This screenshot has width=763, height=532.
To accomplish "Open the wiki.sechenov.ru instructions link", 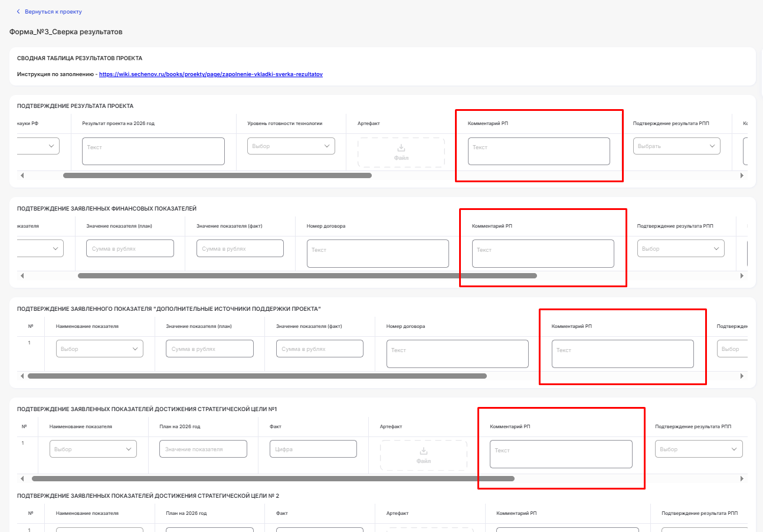I will click(x=211, y=75).
